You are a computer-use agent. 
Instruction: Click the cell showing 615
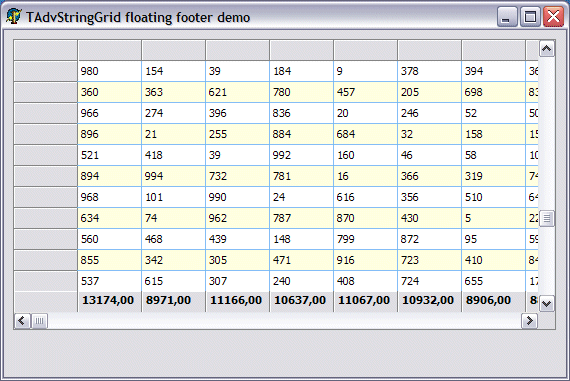[x=173, y=281]
